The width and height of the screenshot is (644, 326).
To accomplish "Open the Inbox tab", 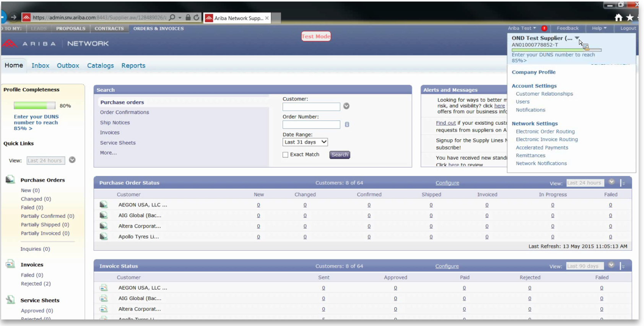I will tap(40, 65).
